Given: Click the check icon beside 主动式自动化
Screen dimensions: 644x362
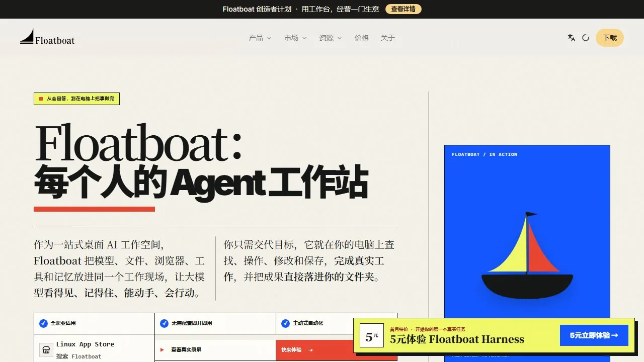Looking at the screenshot, I should [285, 323].
